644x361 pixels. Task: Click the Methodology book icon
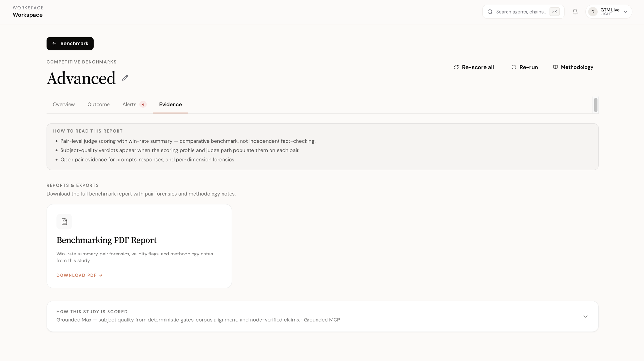coord(555,67)
